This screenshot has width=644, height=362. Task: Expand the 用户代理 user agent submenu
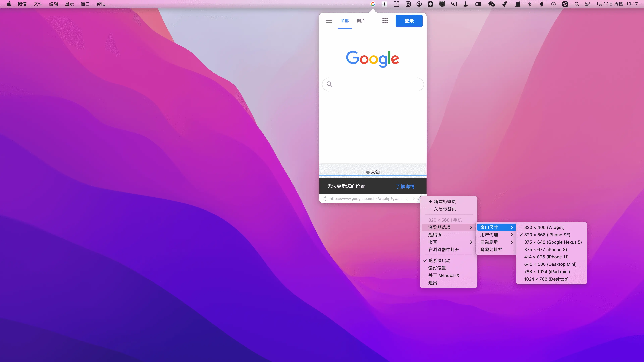tap(496, 235)
